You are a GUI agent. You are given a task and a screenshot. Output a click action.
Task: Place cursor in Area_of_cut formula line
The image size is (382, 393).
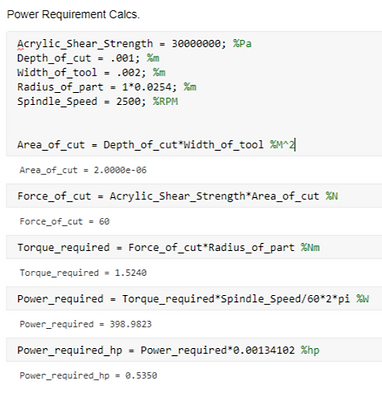[156, 145]
